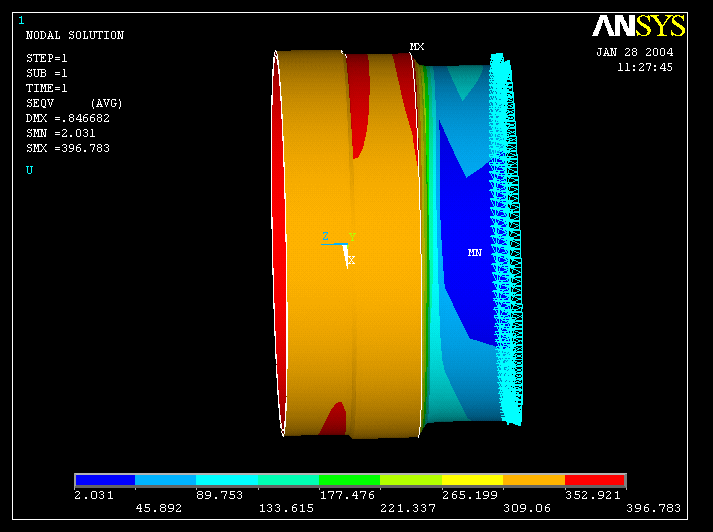This screenshot has height=532, width=713.
Task: Click the legend value 265.199
Action: (470, 495)
